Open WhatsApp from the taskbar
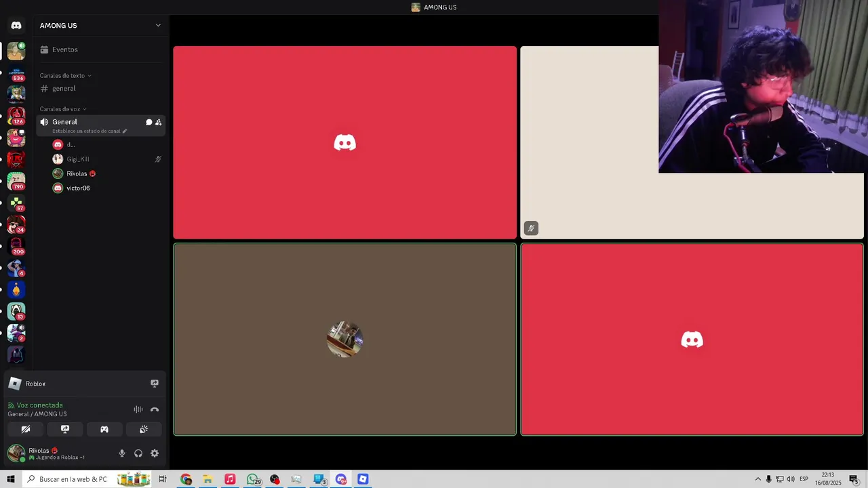The height and width of the screenshot is (488, 868). pos(253,479)
